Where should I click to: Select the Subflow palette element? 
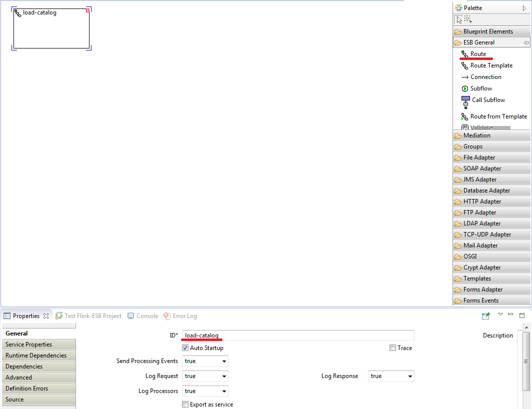tap(480, 88)
